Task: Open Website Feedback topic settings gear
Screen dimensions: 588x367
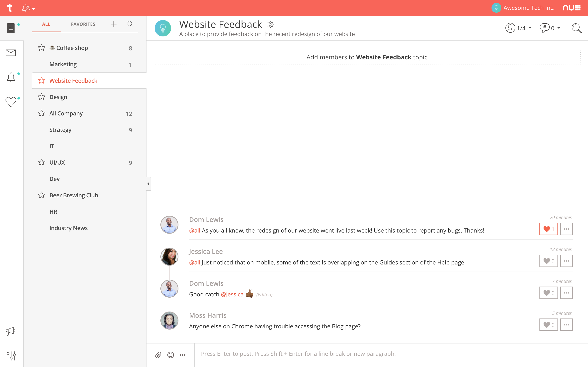Action: (x=270, y=25)
